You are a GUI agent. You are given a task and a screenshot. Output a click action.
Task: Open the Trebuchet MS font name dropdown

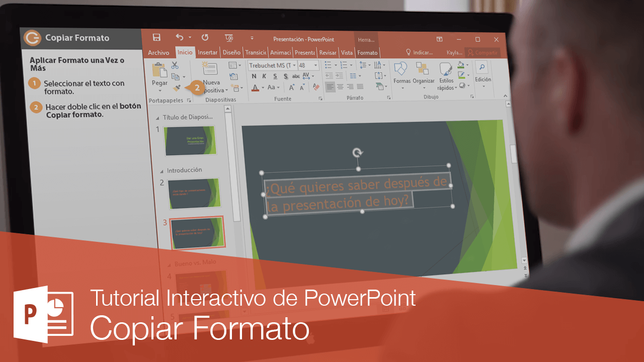tap(294, 66)
